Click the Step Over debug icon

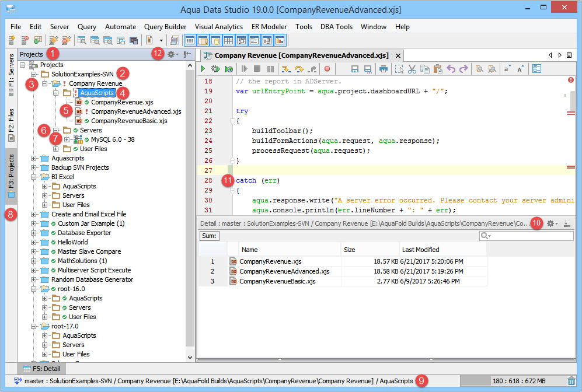[299, 69]
